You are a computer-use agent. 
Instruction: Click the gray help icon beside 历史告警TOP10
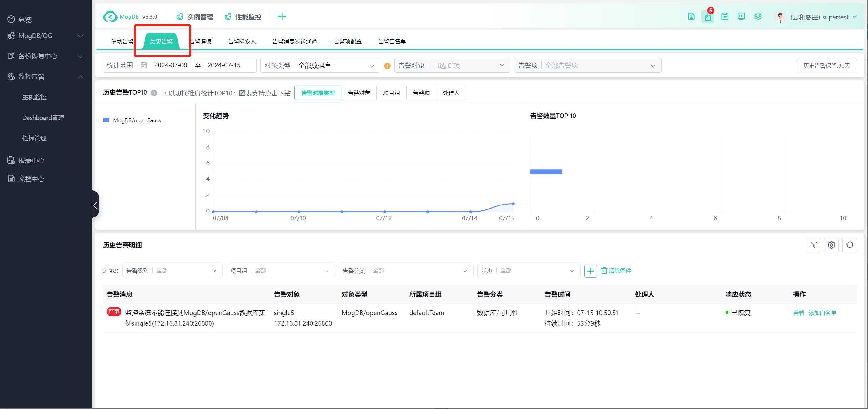click(154, 93)
